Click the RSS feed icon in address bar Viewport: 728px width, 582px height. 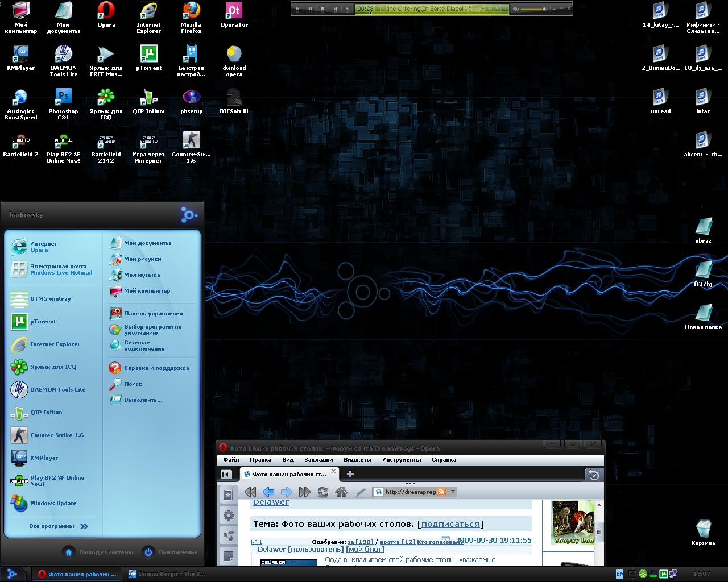click(441, 492)
